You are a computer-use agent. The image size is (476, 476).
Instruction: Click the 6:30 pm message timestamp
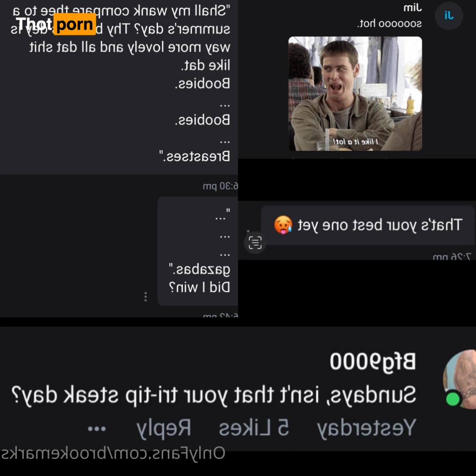click(x=221, y=186)
